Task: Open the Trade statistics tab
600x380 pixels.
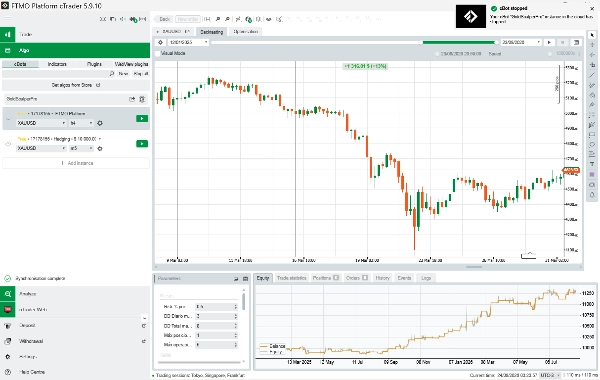Action: click(291, 278)
